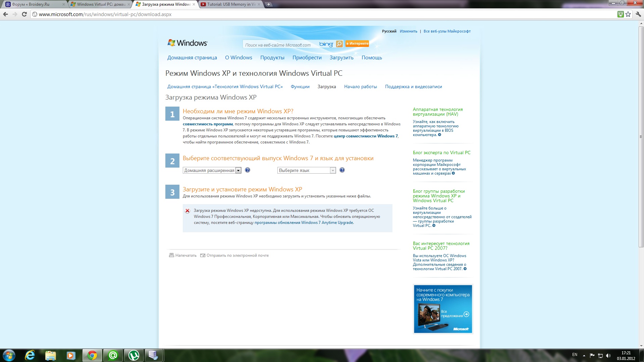Open the Продукты navigation menu item
The image size is (644, 362).
[272, 58]
